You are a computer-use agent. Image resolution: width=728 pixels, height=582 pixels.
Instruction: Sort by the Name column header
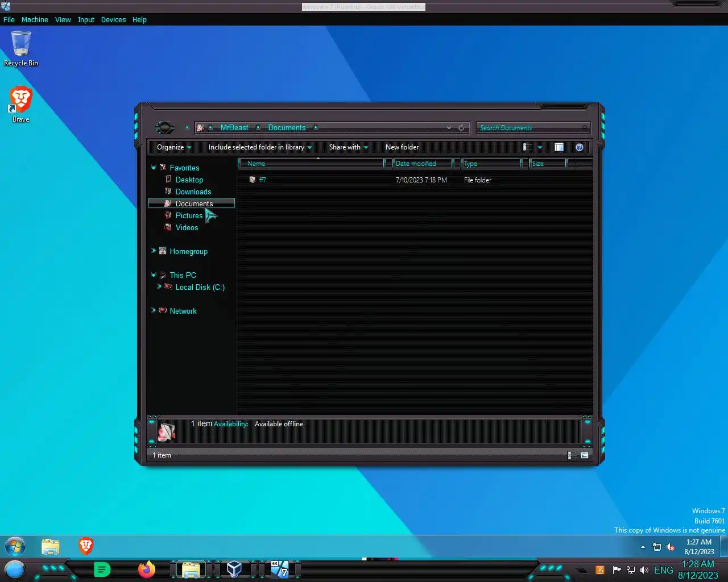pyautogui.click(x=311, y=164)
